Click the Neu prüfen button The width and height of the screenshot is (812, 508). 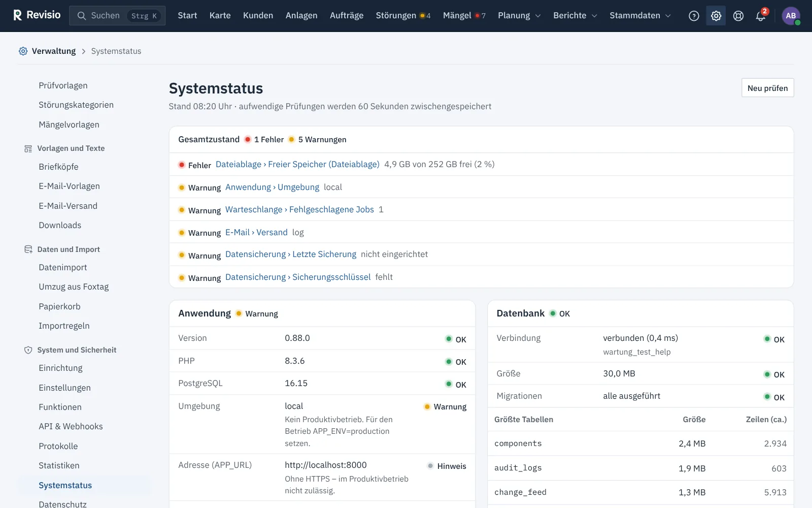pyautogui.click(x=767, y=88)
